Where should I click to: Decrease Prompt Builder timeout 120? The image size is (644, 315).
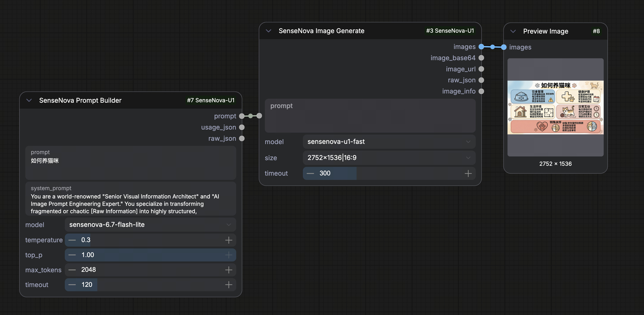72,285
